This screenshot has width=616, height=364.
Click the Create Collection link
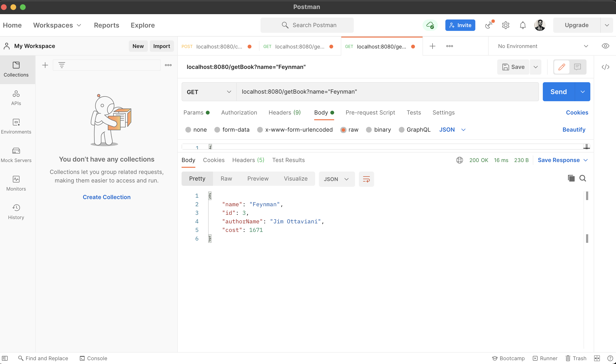tap(106, 197)
